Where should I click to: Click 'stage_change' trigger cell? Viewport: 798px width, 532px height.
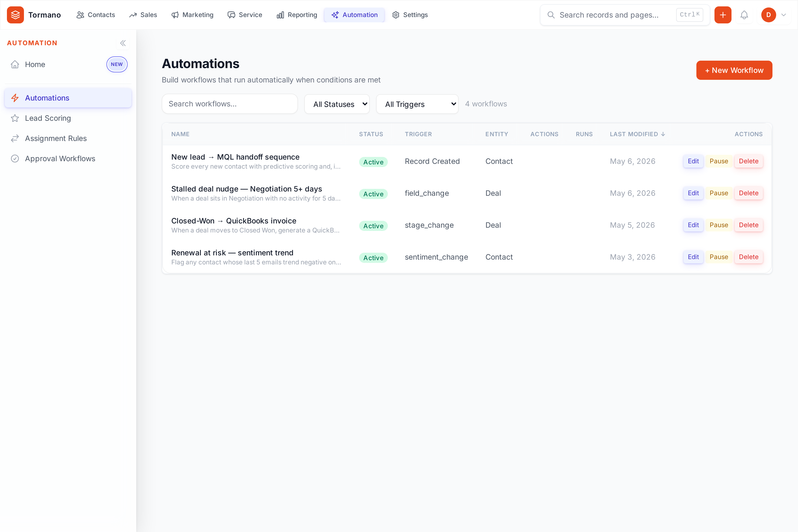point(429,225)
